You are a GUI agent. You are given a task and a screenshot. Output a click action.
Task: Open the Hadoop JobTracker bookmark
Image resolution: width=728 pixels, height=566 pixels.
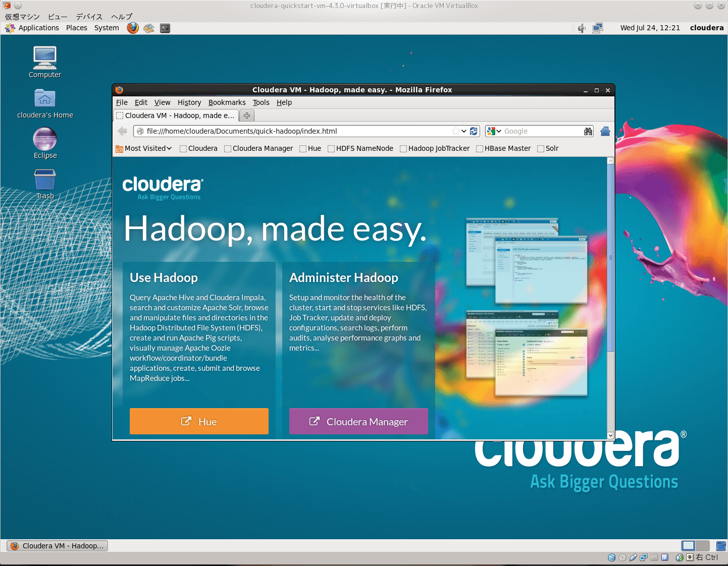click(435, 148)
